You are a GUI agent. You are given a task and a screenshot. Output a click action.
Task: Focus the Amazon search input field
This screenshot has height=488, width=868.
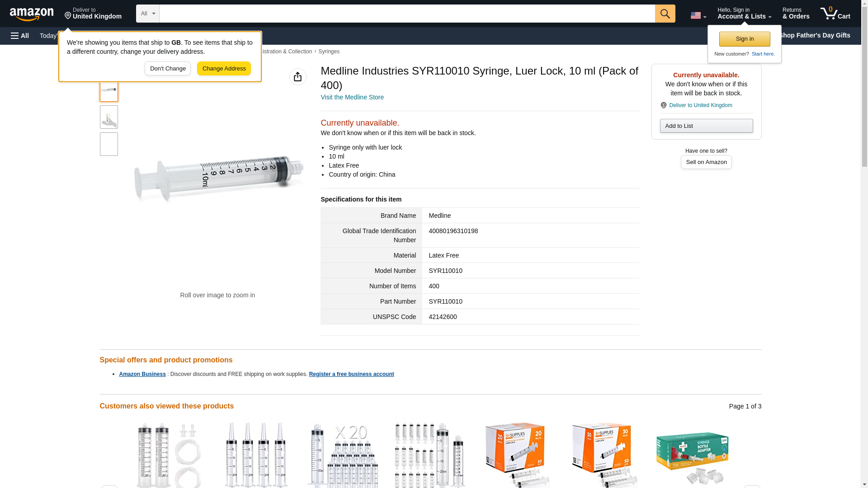click(407, 14)
